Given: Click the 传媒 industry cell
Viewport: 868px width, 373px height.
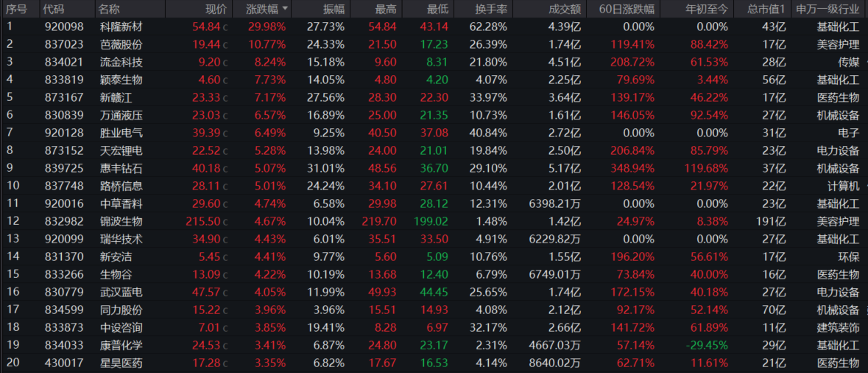Looking at the screenshot, I should click(849, 62).
